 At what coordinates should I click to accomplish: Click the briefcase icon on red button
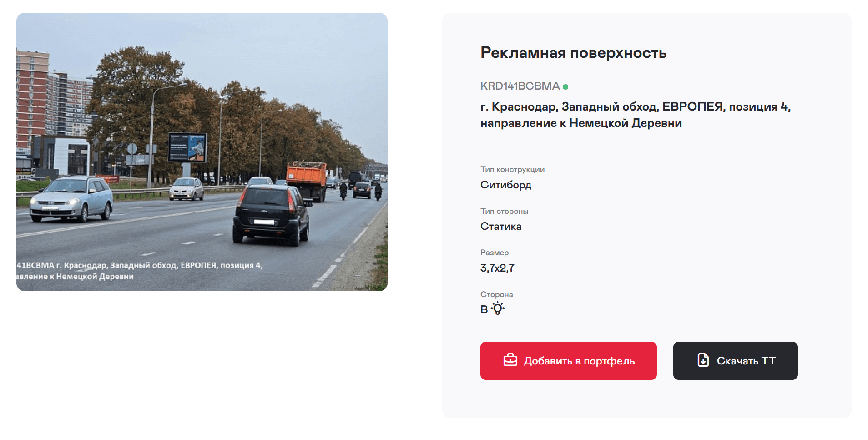(x=510, y=360)
